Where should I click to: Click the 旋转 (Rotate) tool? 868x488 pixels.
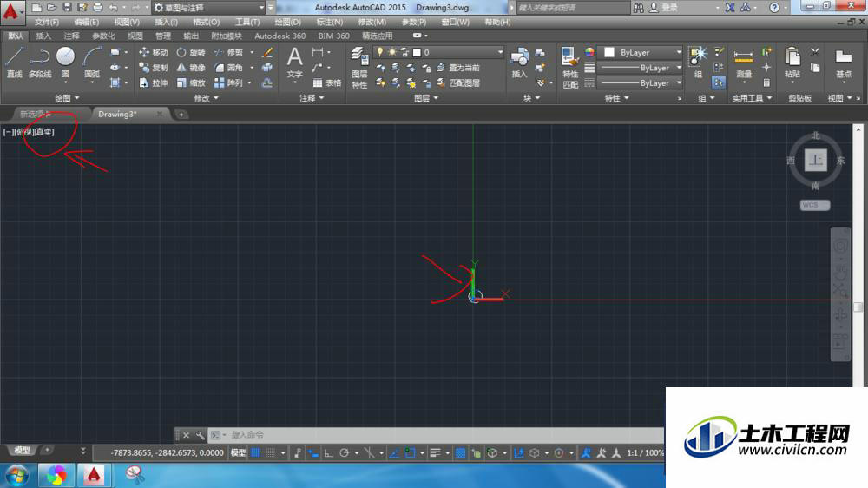191,52
